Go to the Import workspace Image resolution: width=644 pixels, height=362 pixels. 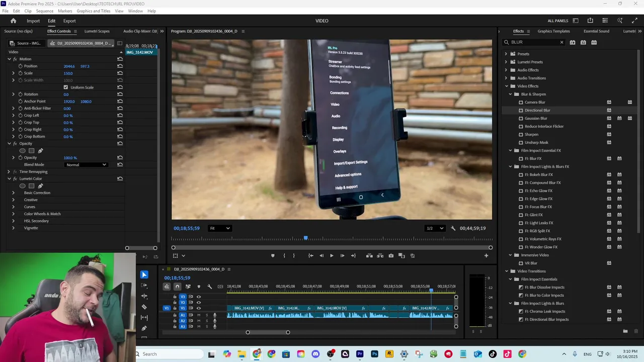(x=33, y=21)
